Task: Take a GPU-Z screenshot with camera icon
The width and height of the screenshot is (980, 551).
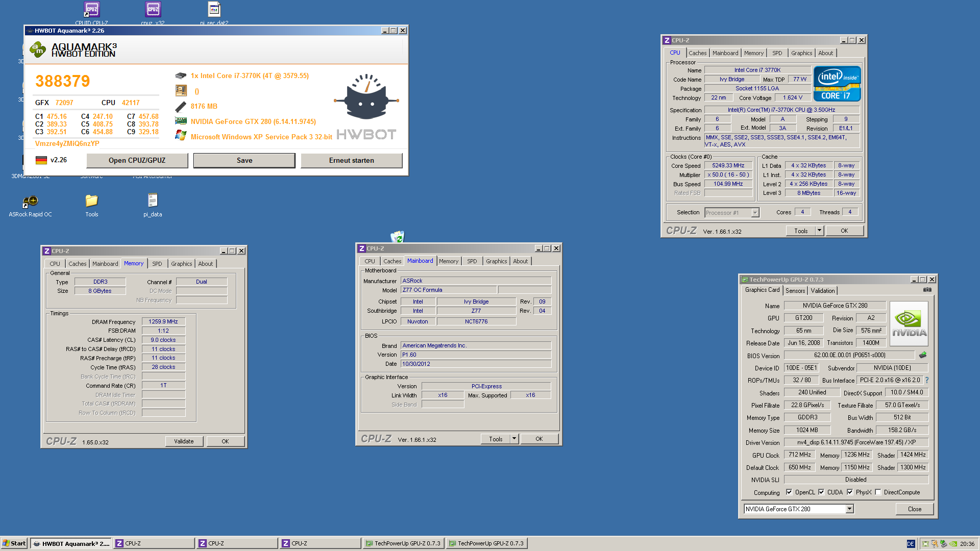Action: 927,290
